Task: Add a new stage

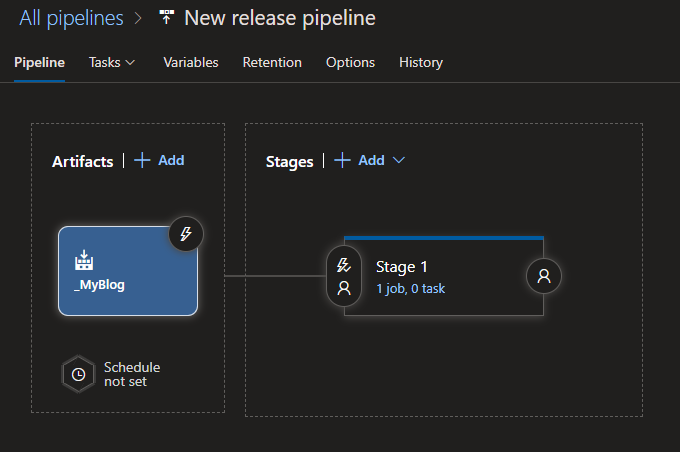Action: [359, 160]
